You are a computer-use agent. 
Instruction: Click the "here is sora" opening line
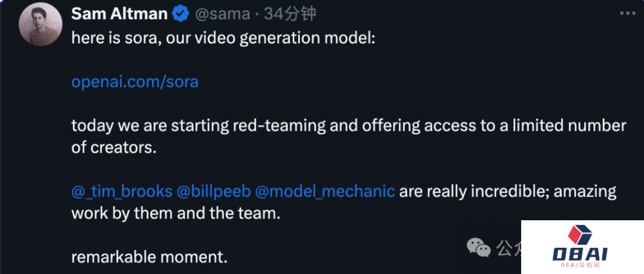click(x=224, y=37)
